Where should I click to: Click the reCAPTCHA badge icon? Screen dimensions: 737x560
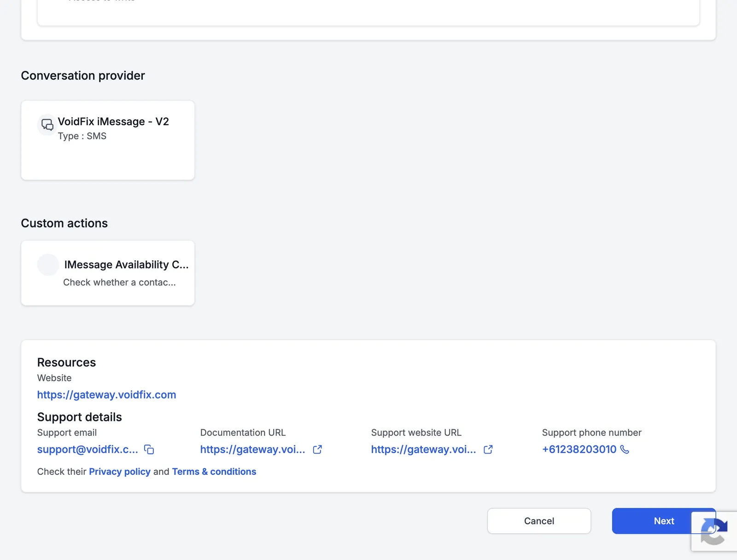pos(714,531)
